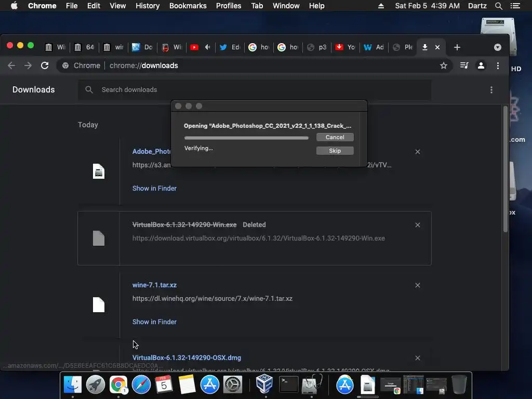Open VirtualBox cube icon in Dock
The image size is (532, 399).
[x=264, y=383]
